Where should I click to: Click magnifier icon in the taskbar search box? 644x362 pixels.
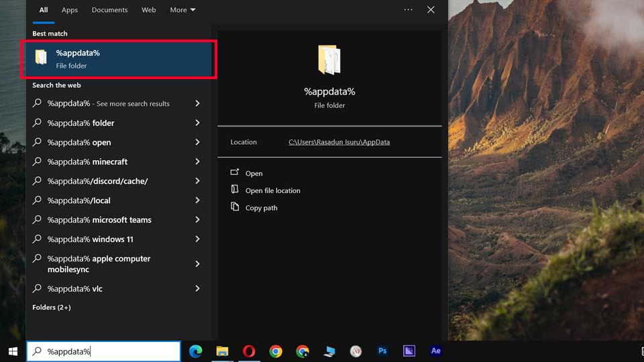(x=37, y=351)
